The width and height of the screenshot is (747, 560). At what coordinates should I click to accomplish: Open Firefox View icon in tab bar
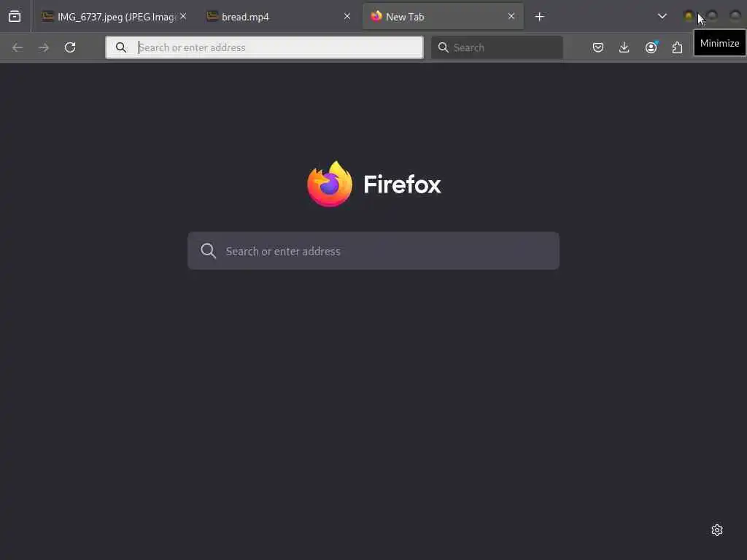click(15, 17)
